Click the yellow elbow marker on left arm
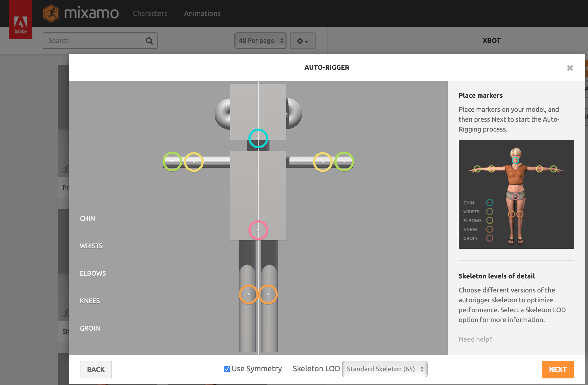Viewport: 588px width, 385px height. pyautogui.click(x=194, y=162)
